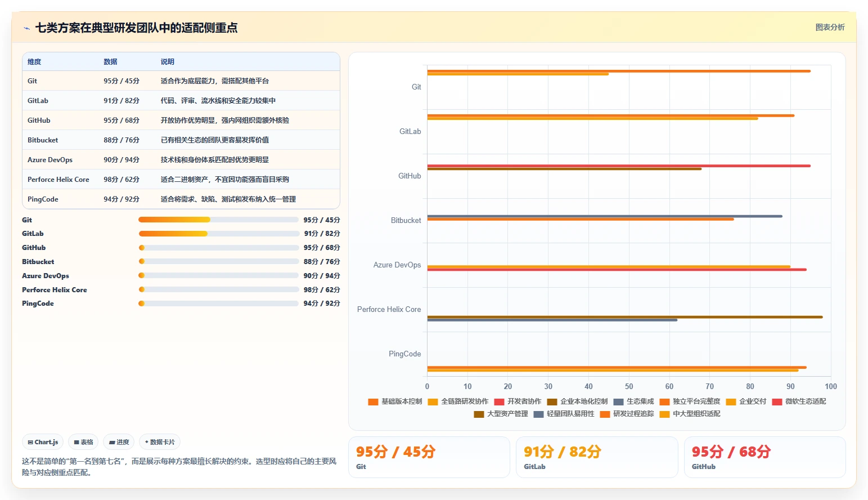This screenshot has height=500, width=868.
Task: Select the Chart.js chip
Action: point(43,442)
